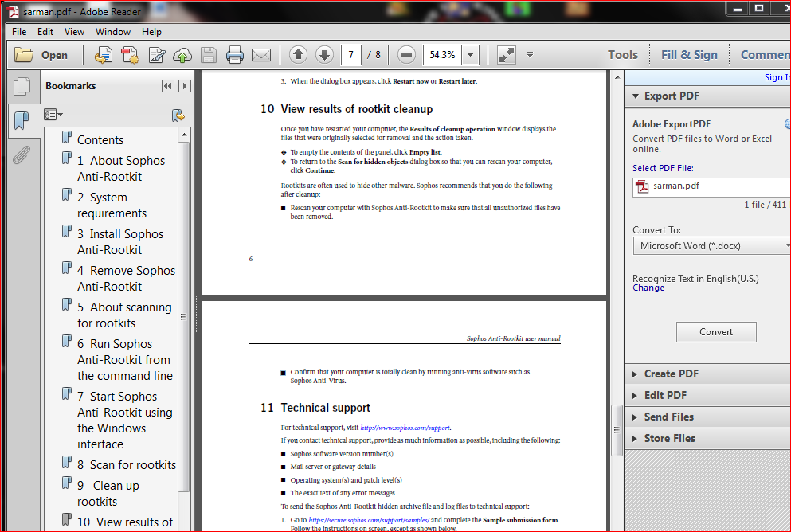Click the Store file in cloud icon
This screenshot has height=532, width=791.
182,54
